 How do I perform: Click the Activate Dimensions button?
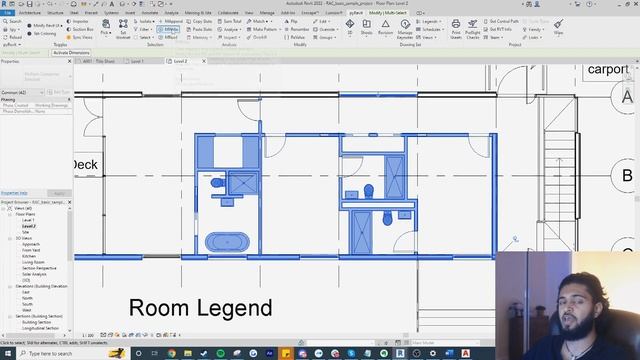71,53
